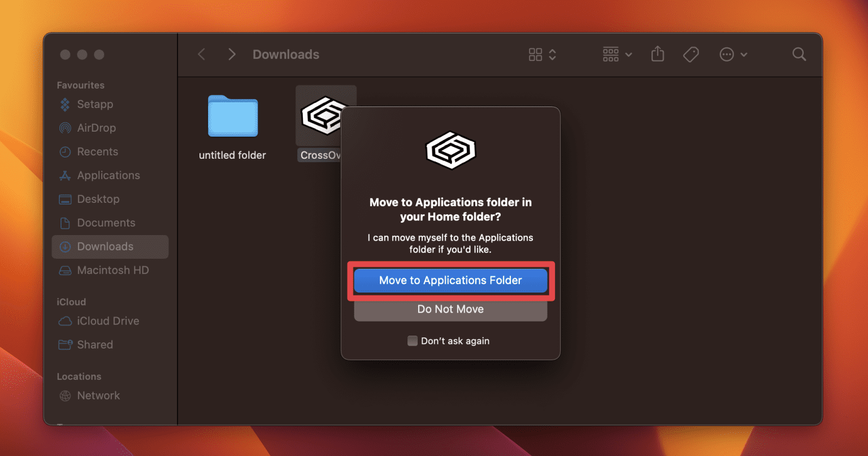Select Downloads in the sidebar
This screenshot has width=868, height=456.
pos(105,246)
